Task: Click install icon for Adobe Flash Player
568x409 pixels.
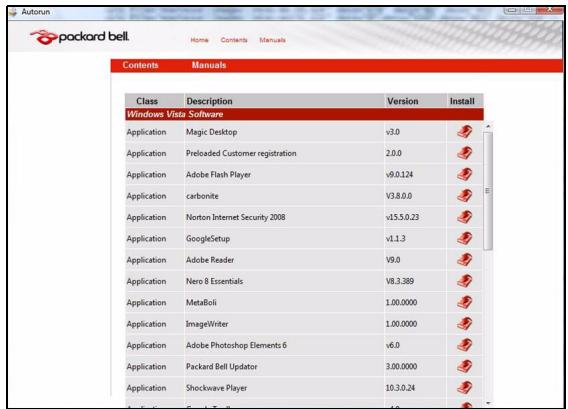Action: (464, 175)
